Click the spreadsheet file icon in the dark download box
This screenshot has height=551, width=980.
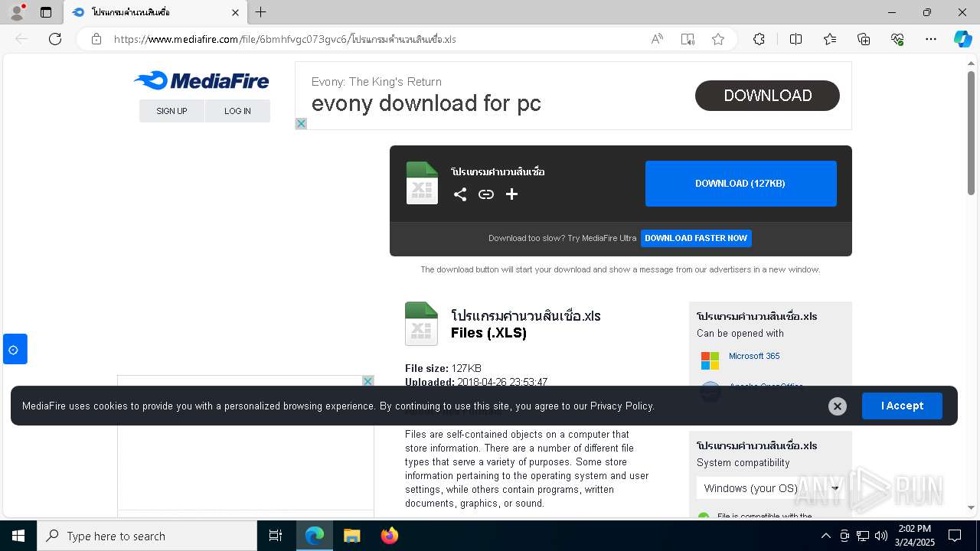click(x=422, y=183)
